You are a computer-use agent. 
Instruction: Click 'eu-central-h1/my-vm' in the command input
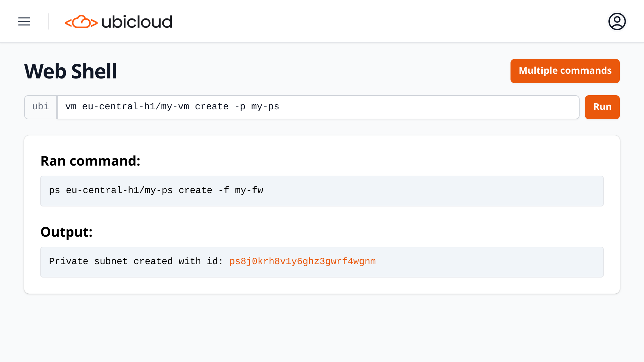pos(136,107)
